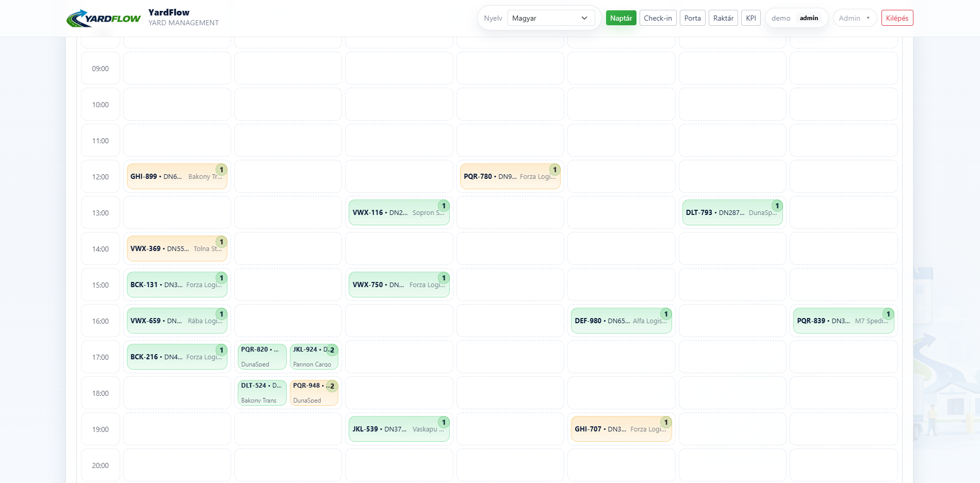The height and width of the screenshot is (483, 980).
Task: Open the Check-in page
Action: tap(658, 18)
